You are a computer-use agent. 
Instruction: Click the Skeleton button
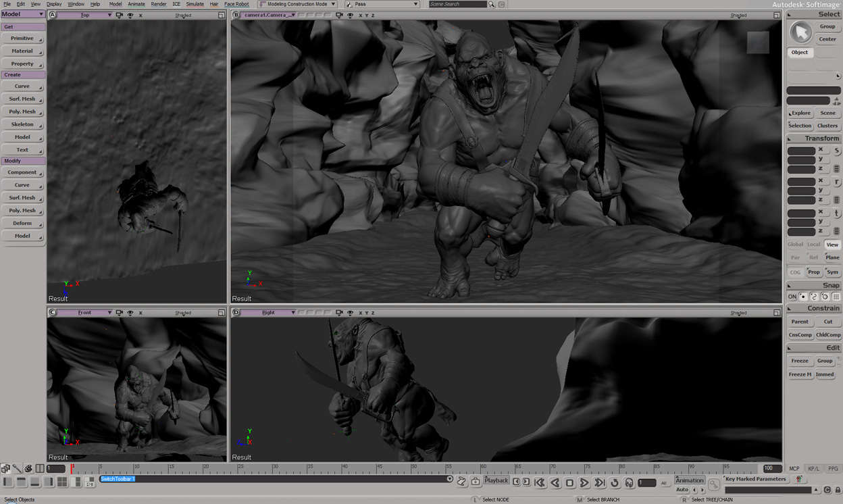pos(22,124)
